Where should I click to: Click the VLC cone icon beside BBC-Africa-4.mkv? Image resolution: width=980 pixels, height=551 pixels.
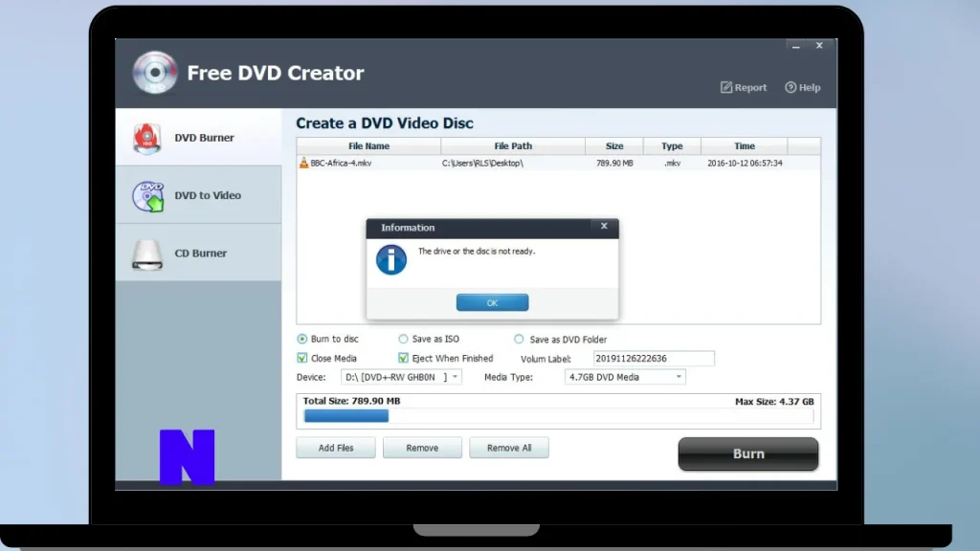[303, 163]
